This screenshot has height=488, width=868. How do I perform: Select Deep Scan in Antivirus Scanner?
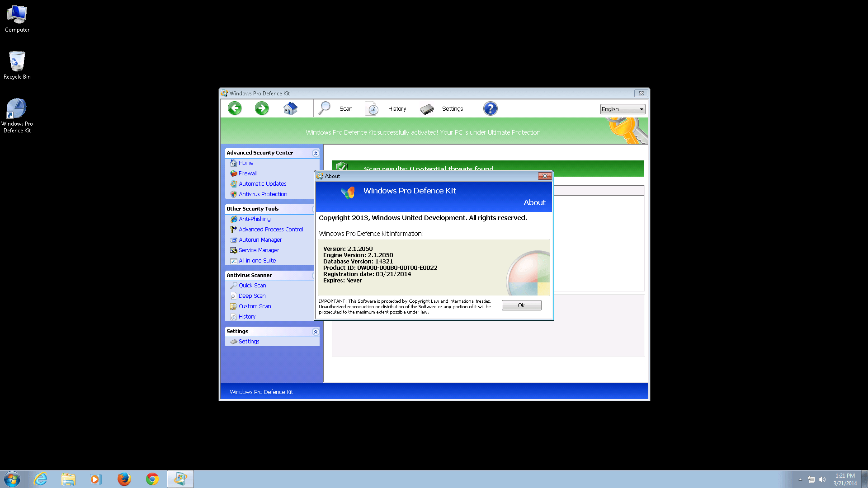[252, 296]
